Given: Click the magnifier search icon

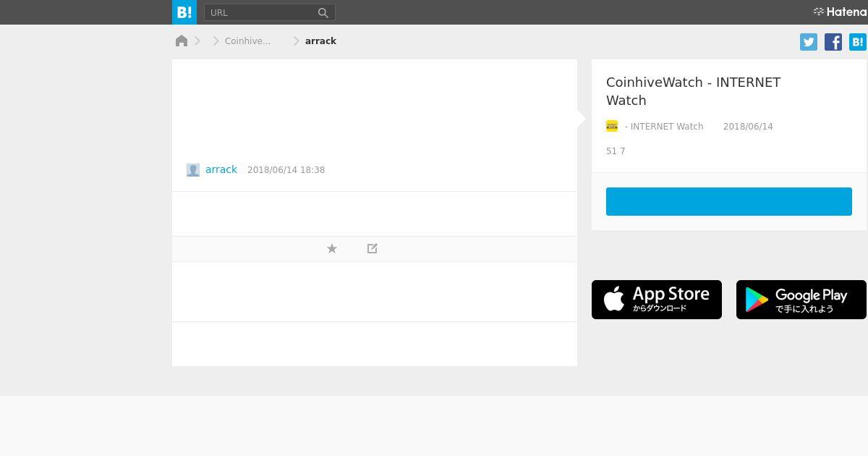Looking at the screenshot, I should click(x=323, y=12).
